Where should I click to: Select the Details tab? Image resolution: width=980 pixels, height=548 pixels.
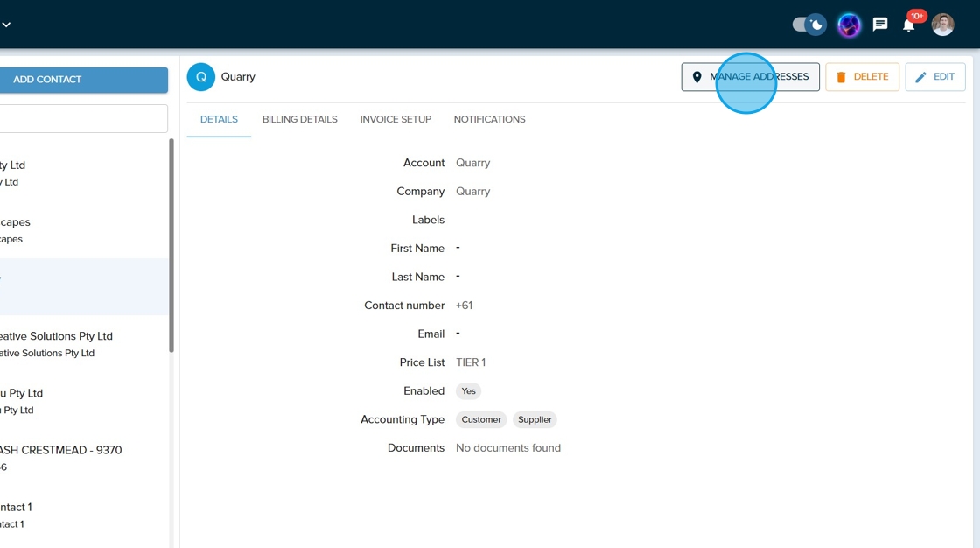pyautogui.click(x=219, y=119)
